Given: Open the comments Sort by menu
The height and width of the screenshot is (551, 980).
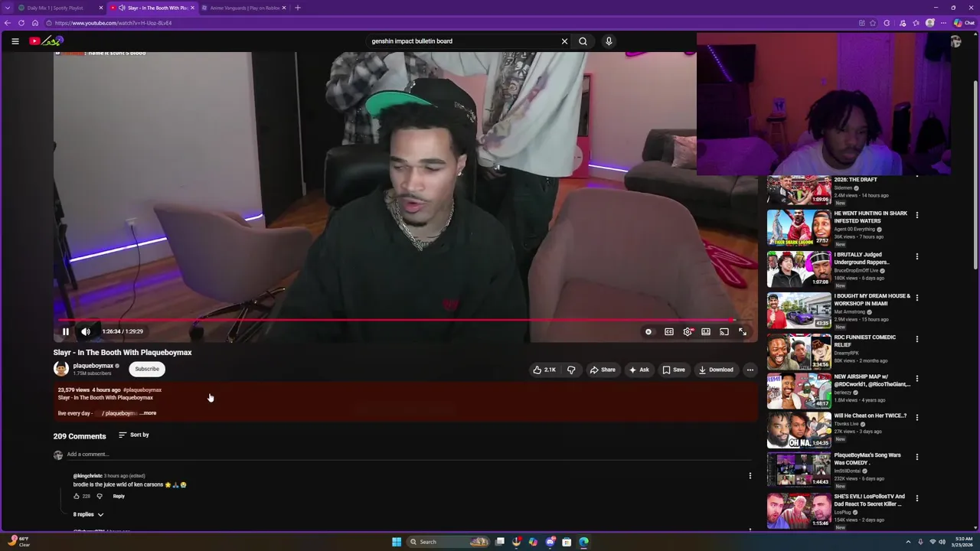Looking at the screenshot, I should pyautogui.click(x=134, y=435).
